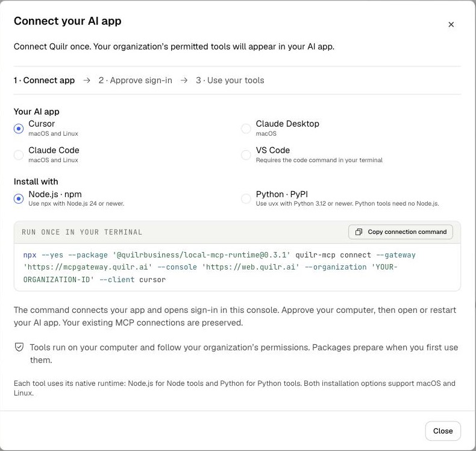Choose the Claude Code radio option
Screen dimensions: 476x451
(x=19, y=155)
